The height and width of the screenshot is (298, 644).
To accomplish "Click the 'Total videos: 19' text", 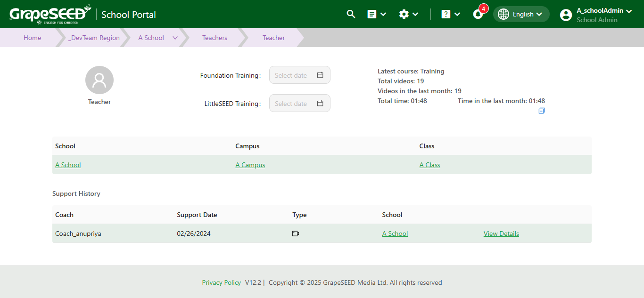I will tap(401, 81).
